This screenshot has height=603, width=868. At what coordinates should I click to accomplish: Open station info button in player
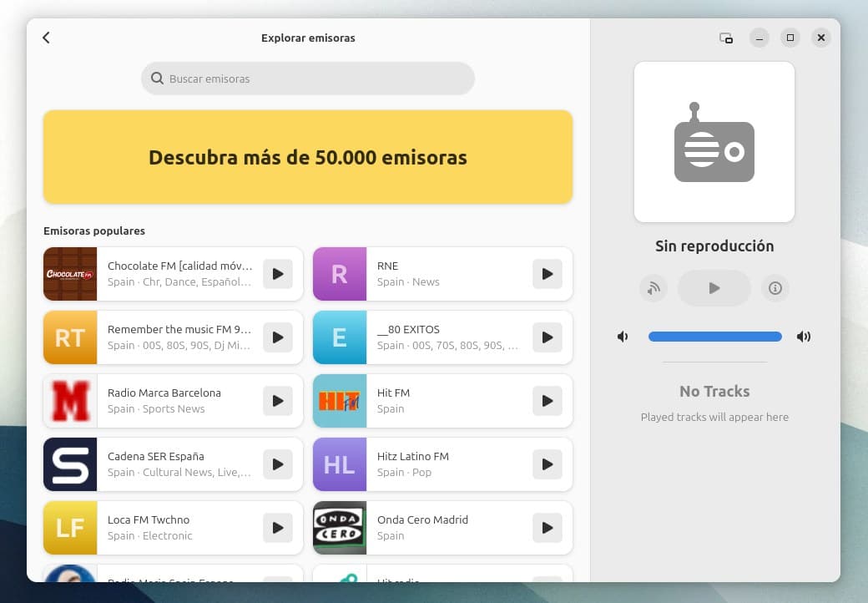coord(775,288)
